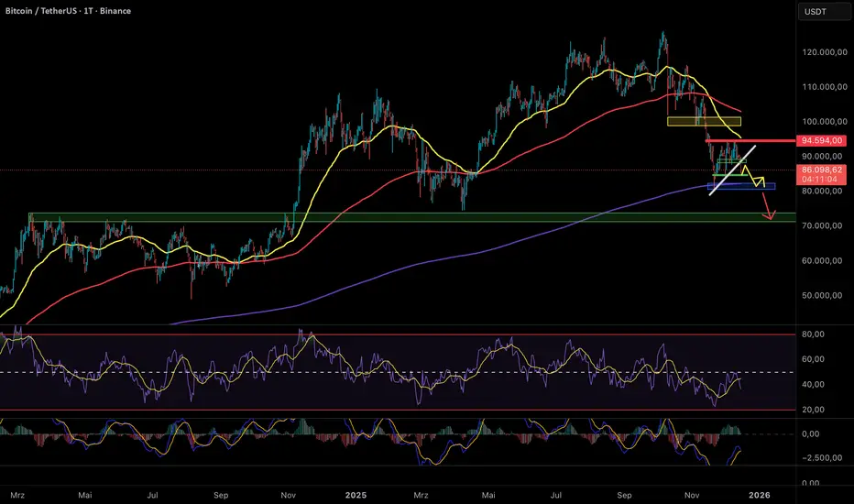Screen dimensions: 854x504
Task: Click the red 94.594,00 price label
Action: pos(822,141)
